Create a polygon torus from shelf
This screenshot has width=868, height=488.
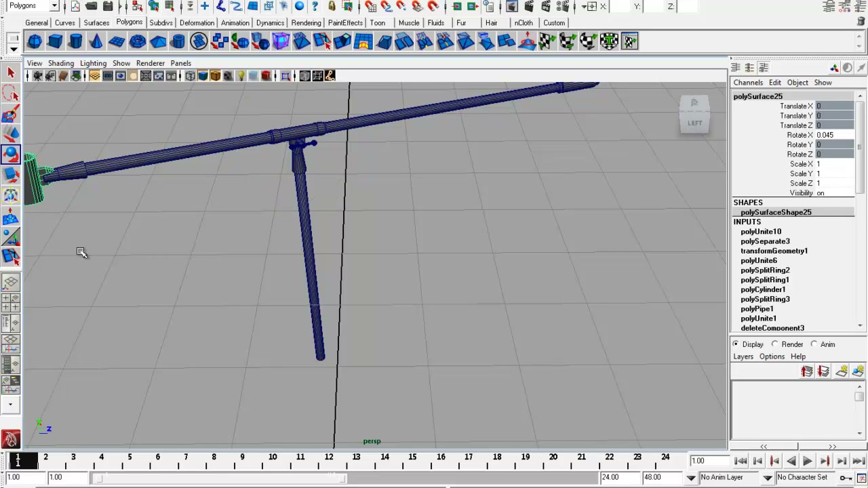click(x=137, y=41)
